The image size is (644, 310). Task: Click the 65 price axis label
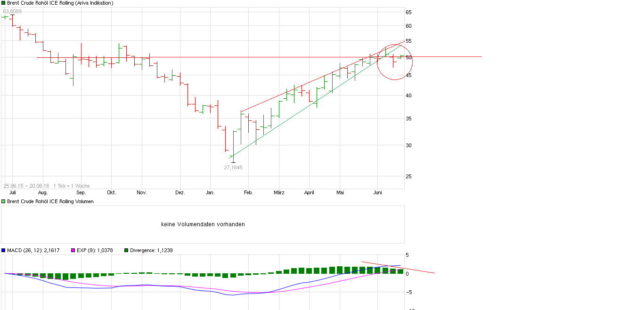[408, 12]
